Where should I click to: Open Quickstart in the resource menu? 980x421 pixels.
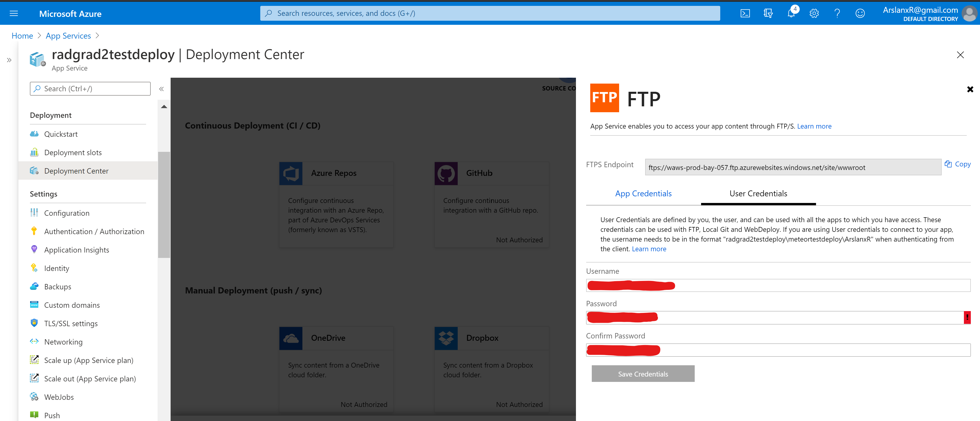[88, 134]
